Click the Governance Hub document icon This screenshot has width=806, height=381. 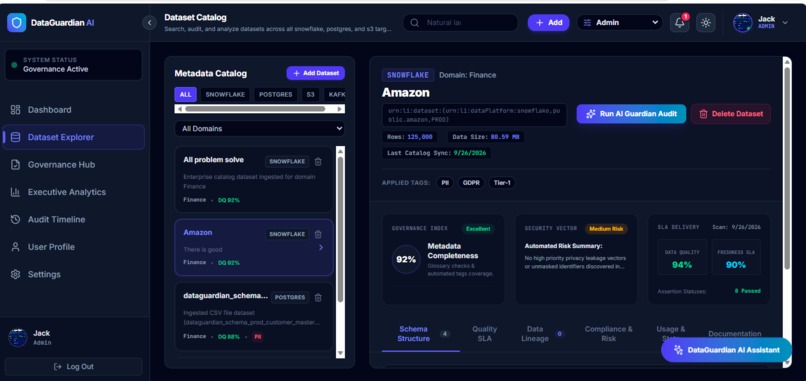coord(15,165)
